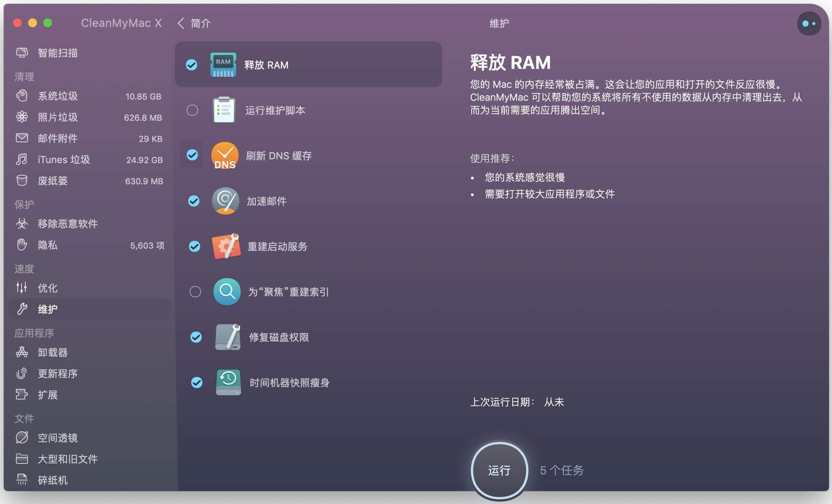Open the assistant dots button at top right

point(809,23)
